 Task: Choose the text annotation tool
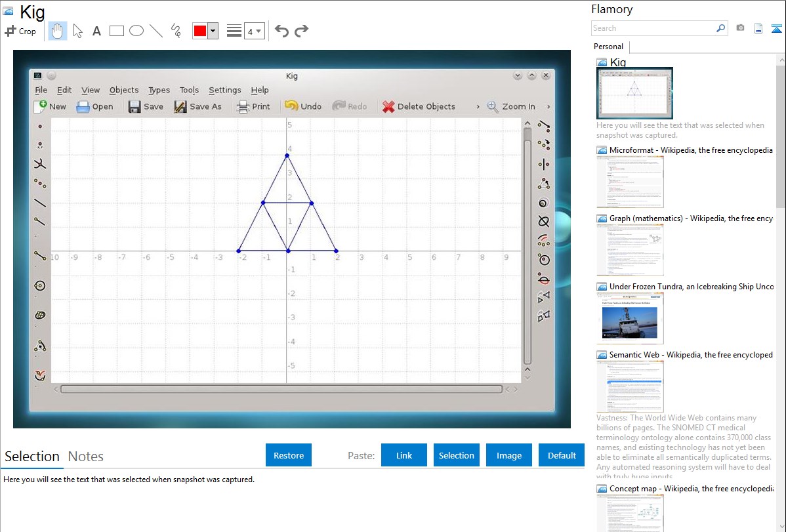(x=96, y=31)
